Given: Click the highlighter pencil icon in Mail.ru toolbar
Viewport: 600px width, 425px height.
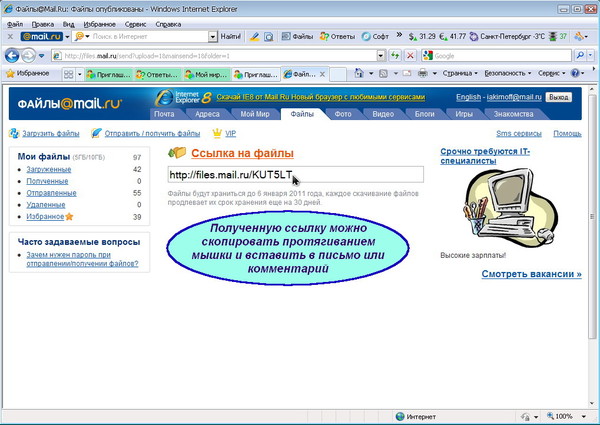Looking at the screenshot, I should pyautogui.click(x=254, y=37).
